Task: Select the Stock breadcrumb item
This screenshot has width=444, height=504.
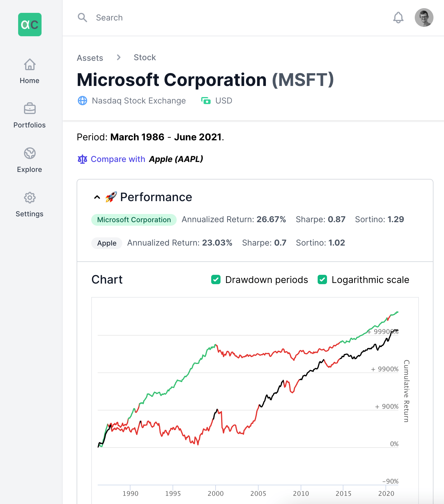Action: tap(145, 57)
